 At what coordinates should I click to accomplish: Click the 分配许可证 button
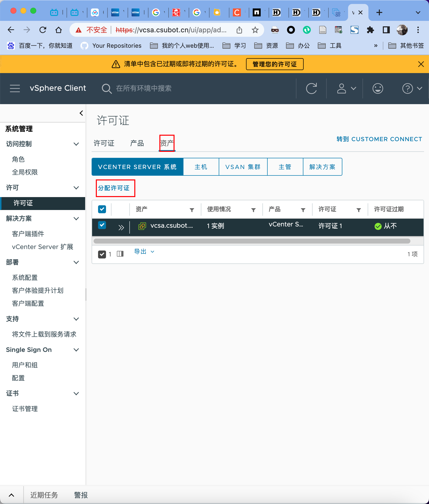(x=114, y=188)
